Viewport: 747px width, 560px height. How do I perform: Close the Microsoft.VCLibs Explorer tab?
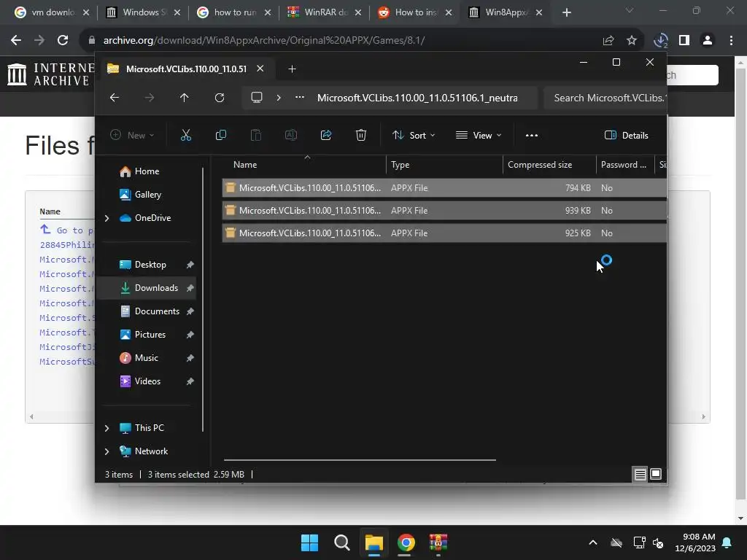coord(260,69)
